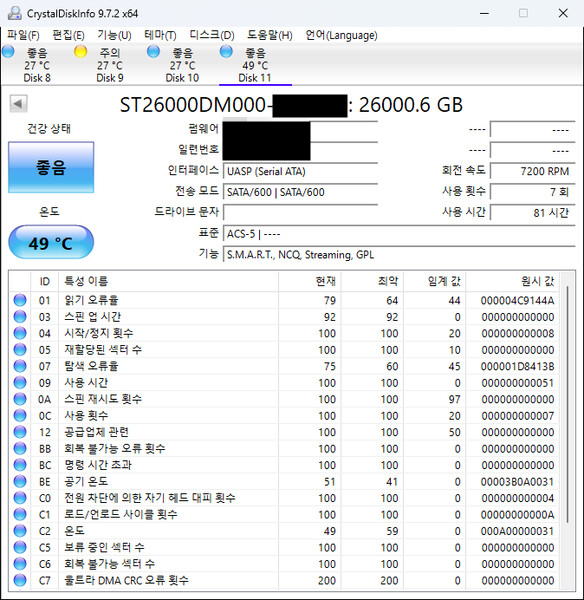584x600 pixels.
Task: Click status circle for attribute BC row
Action: coord(20,465)
